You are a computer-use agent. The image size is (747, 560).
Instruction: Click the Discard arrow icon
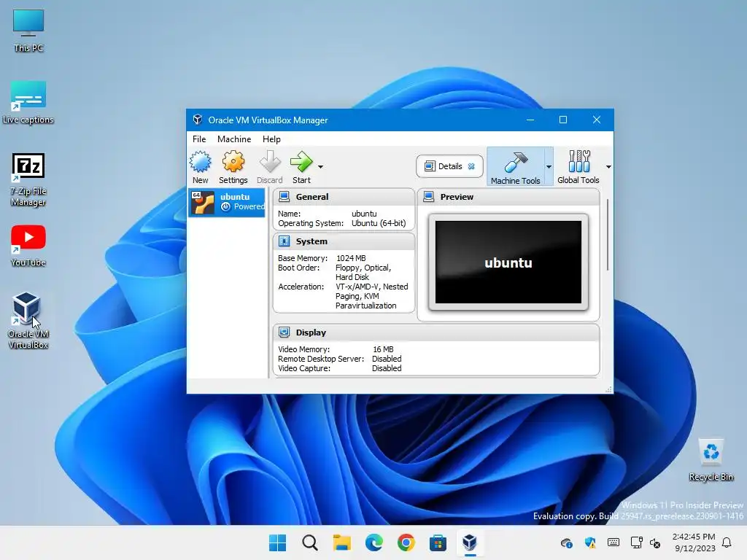[x=270, y=162]
